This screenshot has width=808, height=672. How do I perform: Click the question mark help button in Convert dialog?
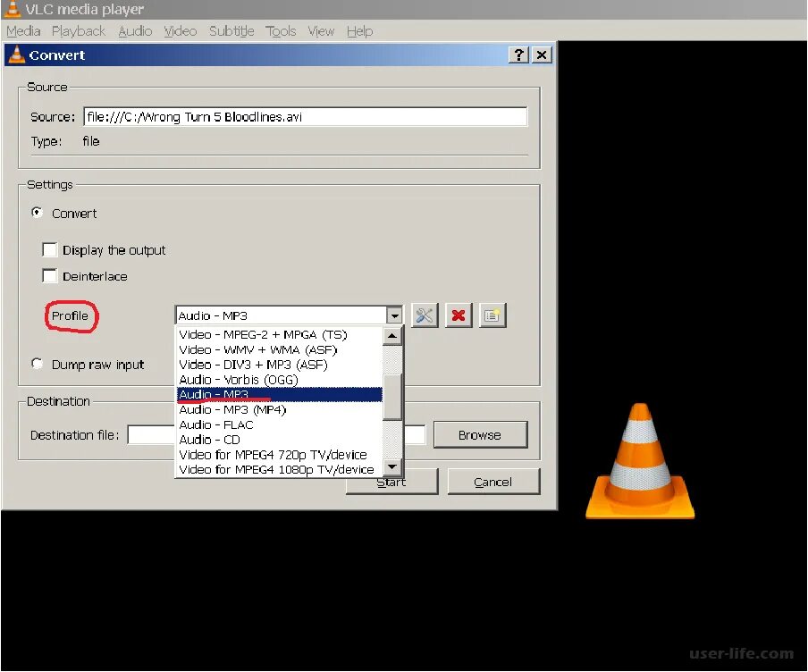point(519,55)
